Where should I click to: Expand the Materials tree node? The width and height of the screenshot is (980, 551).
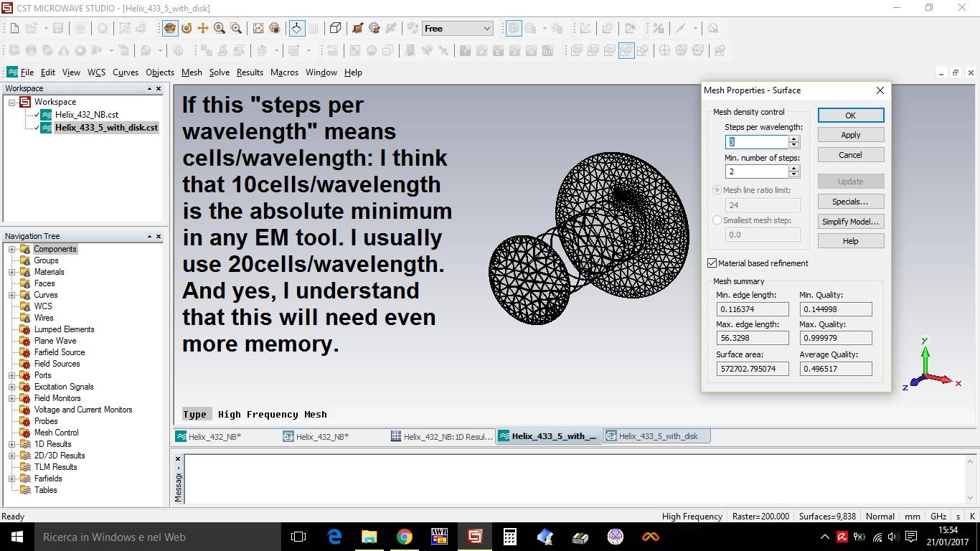click(12, 272)
